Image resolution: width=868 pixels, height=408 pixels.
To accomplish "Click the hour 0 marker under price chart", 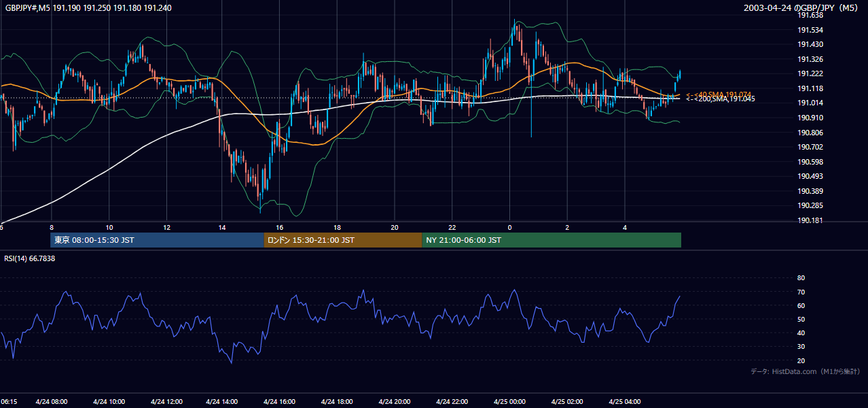I will tap(509, 226).
